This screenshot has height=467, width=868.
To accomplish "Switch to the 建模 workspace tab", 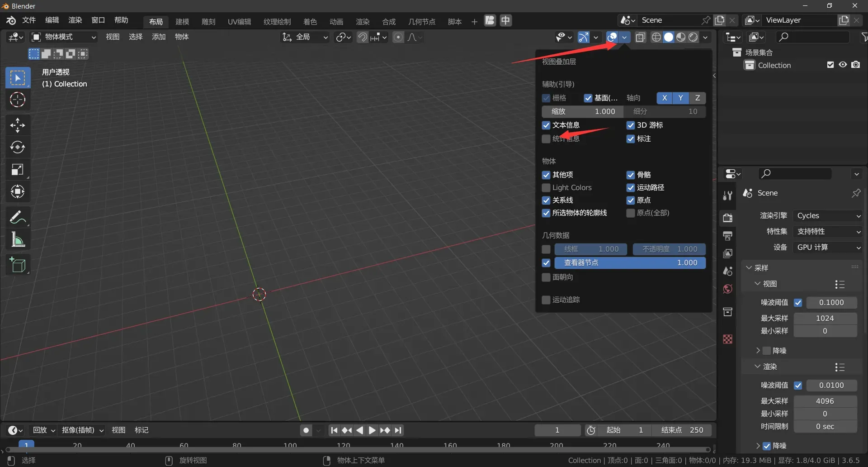I will coord(182,22).
